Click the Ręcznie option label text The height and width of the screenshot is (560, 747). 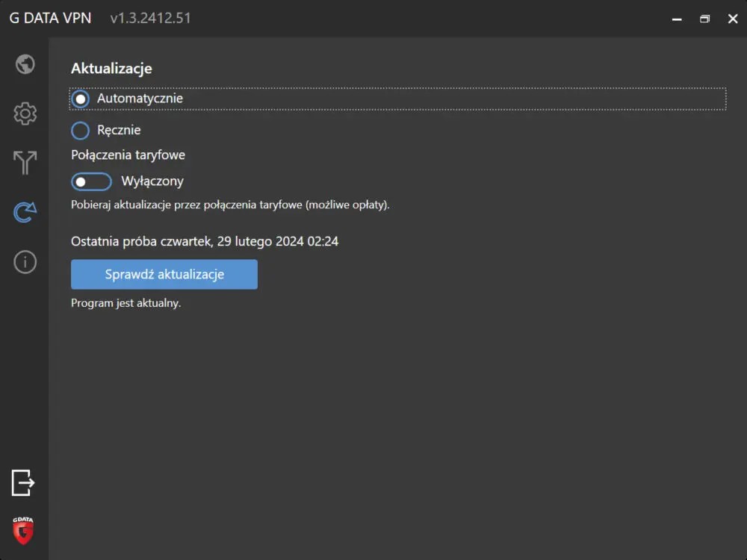(119, 131)
